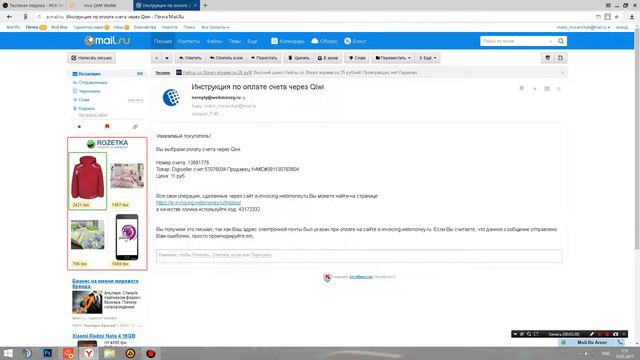Open Xiaomi Redmi Note 4 ad link
The image size is (640, 360).
pyautogui.click(x=104, y=336)
